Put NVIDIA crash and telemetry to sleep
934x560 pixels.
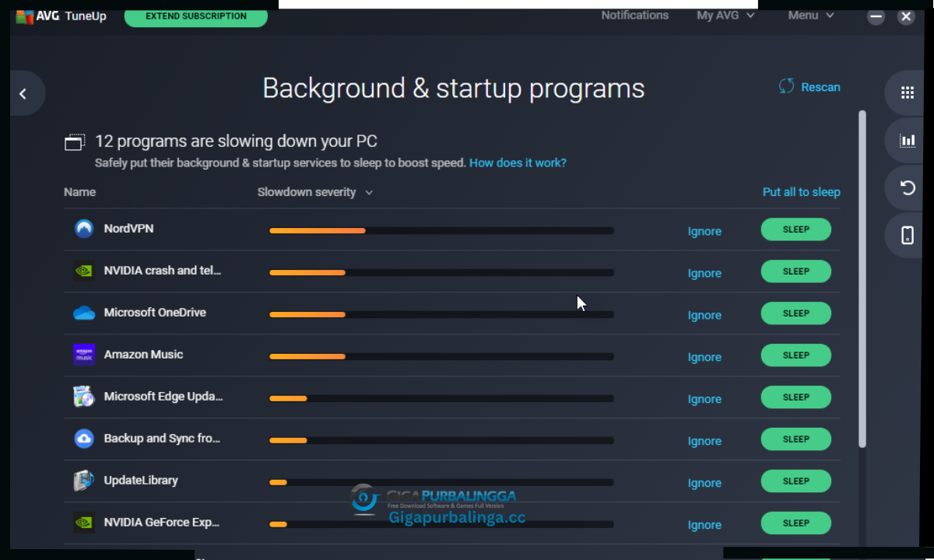795,271
